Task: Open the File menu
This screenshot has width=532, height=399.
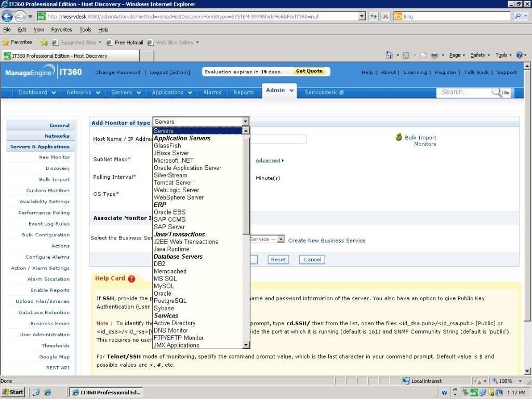Action: coord(7,30)
